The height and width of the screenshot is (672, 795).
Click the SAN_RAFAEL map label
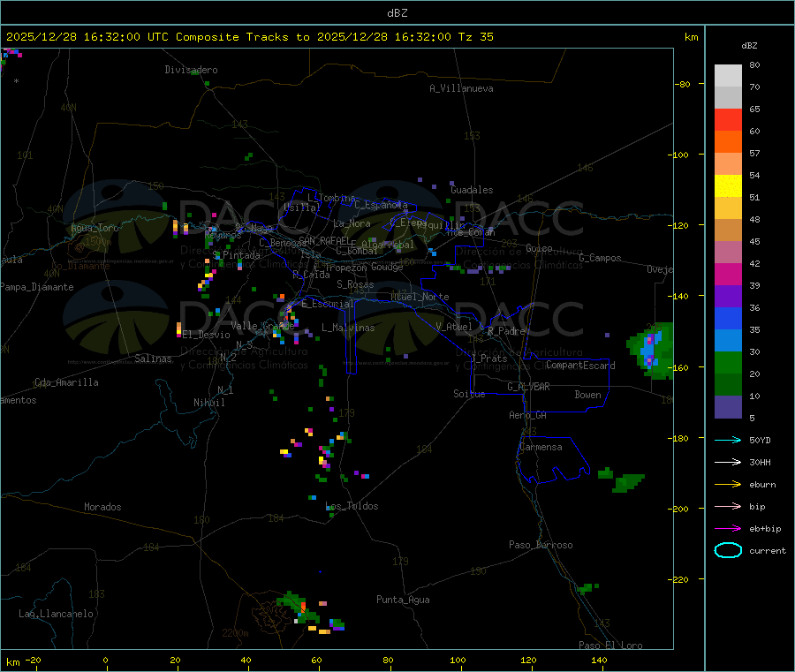pyautogui.click(x=324, y=240)
